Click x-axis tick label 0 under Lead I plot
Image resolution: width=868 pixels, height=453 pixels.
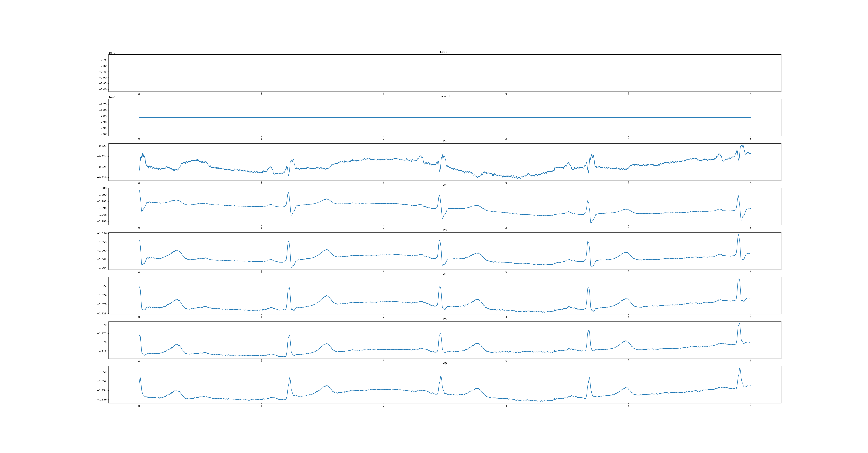tap(139, 94)
